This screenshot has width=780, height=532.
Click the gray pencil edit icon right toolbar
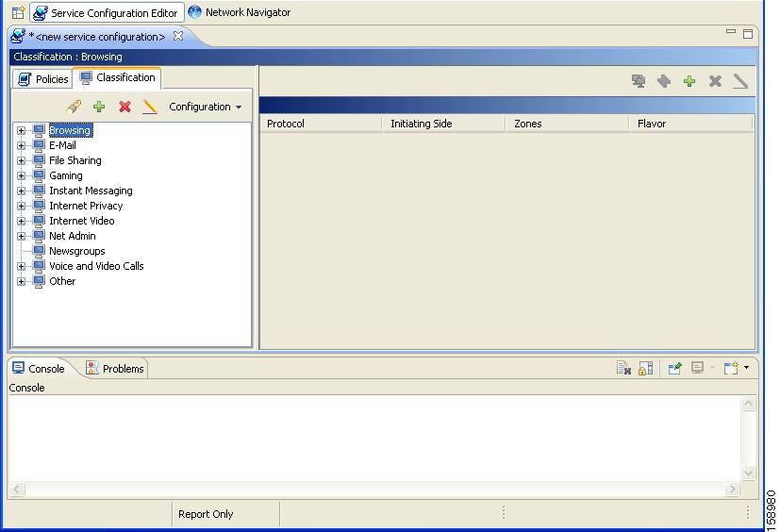click(740, 81)
